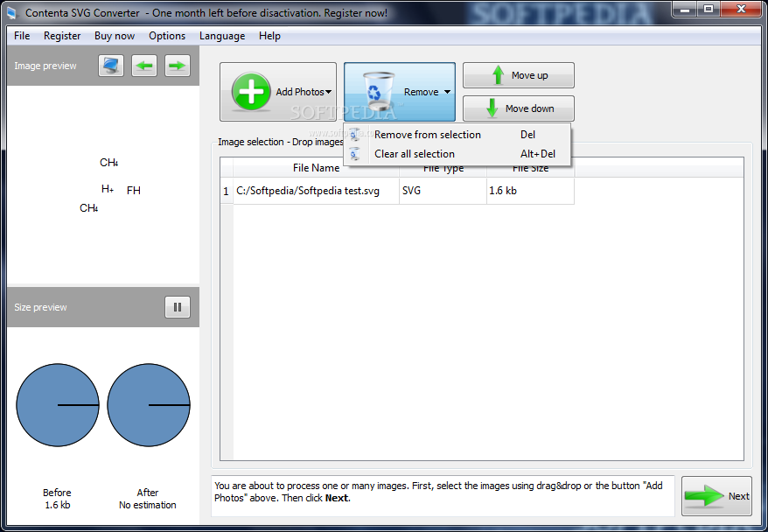Minimize the Contenta SVG Converter window
The height and width of the screenshot is (532, 768).
(x=685, y=10)
